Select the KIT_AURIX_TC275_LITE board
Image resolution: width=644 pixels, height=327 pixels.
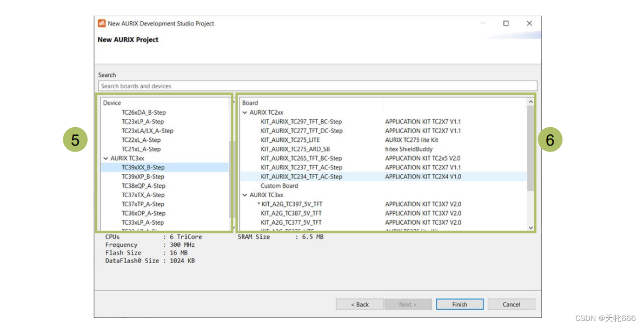point(292,140)
